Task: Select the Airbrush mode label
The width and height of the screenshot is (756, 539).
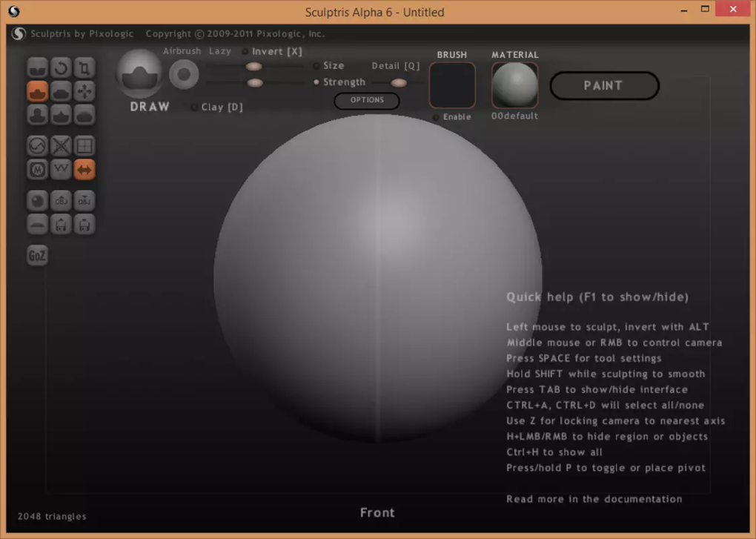Action: click(x=181, y=51)
